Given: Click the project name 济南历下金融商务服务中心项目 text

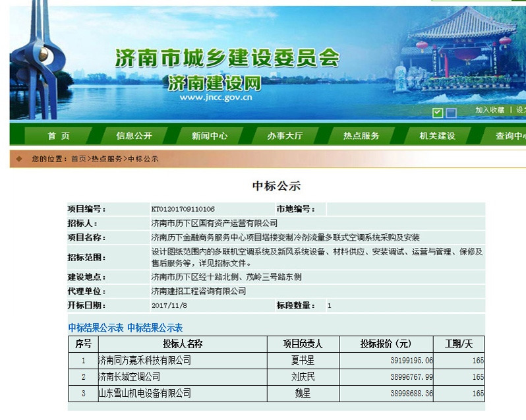Looking at the screenshot, I should coord(285,237).
